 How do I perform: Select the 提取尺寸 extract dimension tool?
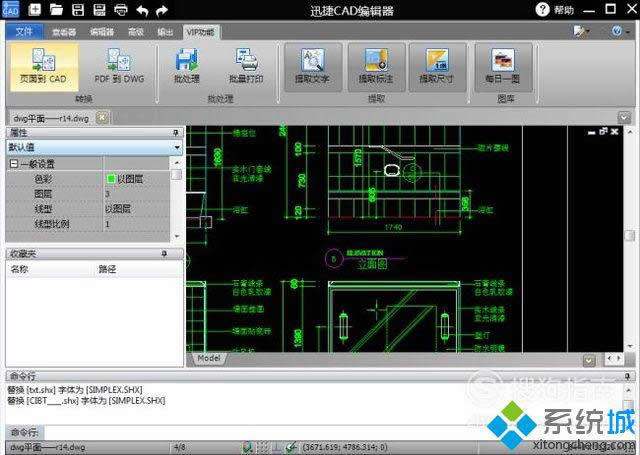[x=437, y=67]
